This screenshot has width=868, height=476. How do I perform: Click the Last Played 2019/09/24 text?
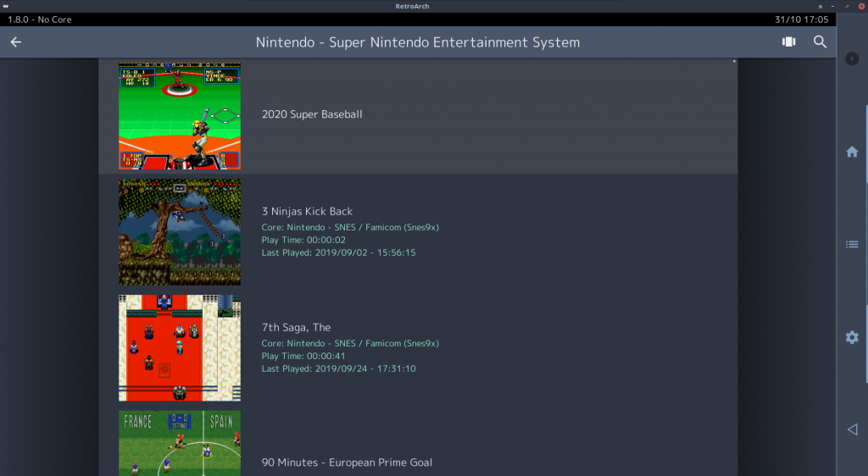coord(338,368)
